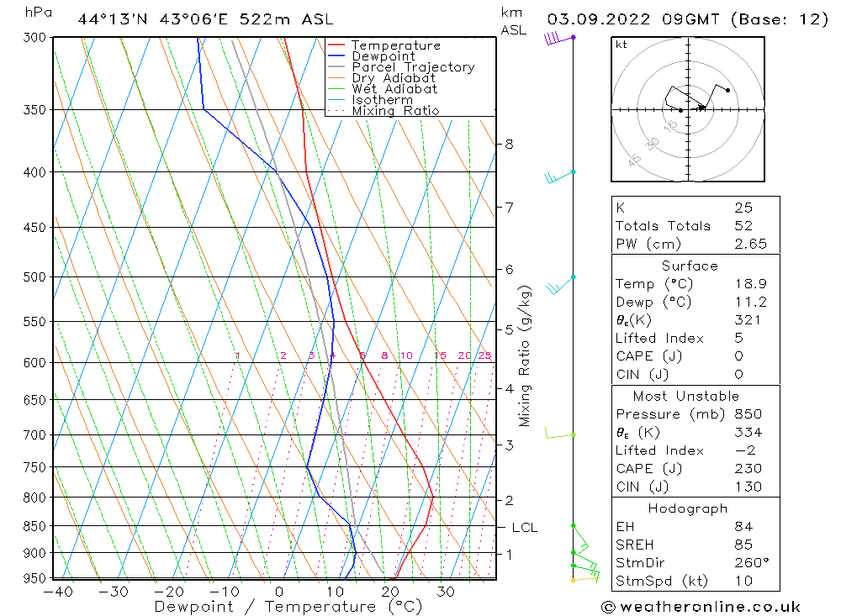Click the cyan wind barb at 400 hPa
Image resolution: width=841 pixels, height=616 pixels.
pyautogui.click(x=559, y=176)
